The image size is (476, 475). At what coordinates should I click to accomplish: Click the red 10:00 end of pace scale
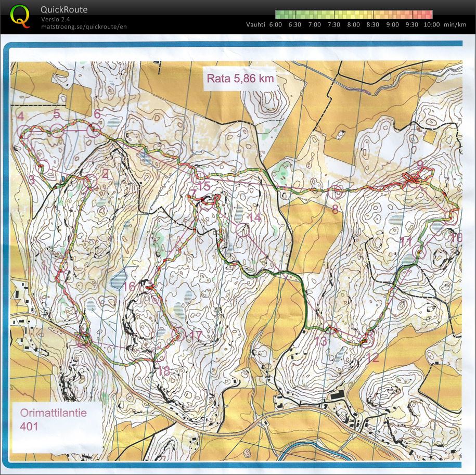click(428, 15)
